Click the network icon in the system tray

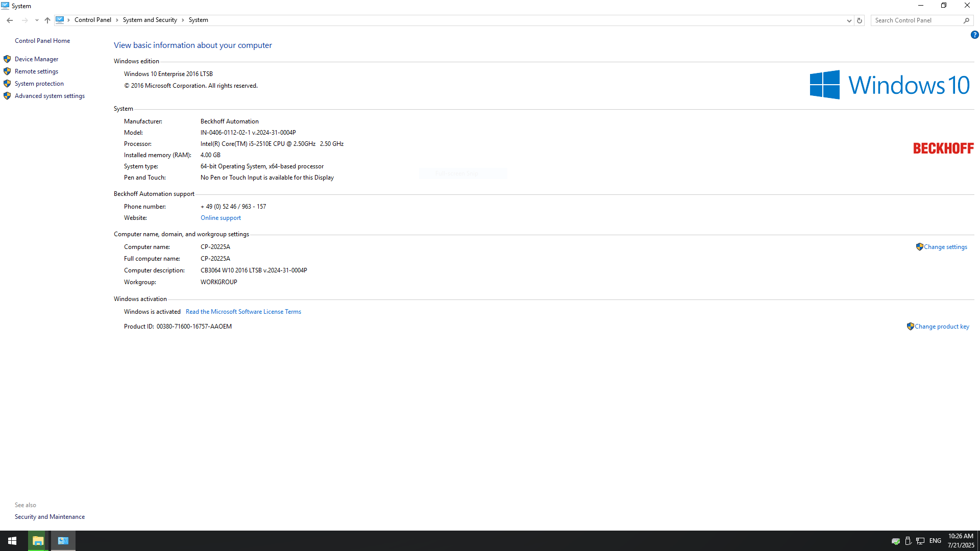920,541
